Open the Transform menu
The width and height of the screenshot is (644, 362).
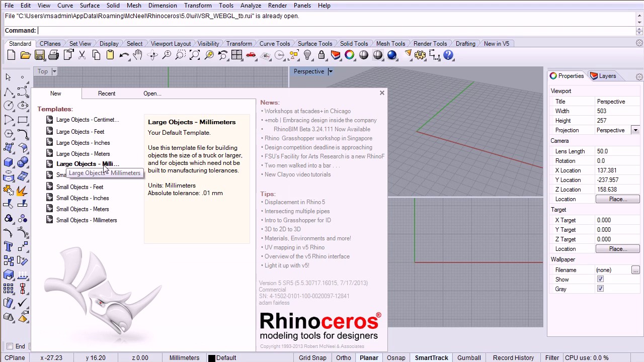tap(198, 6)
